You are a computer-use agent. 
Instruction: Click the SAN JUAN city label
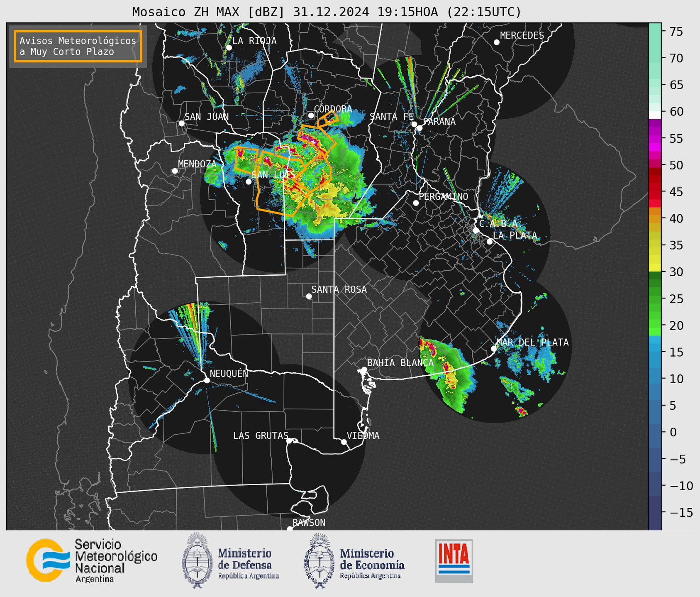[206, 117]
